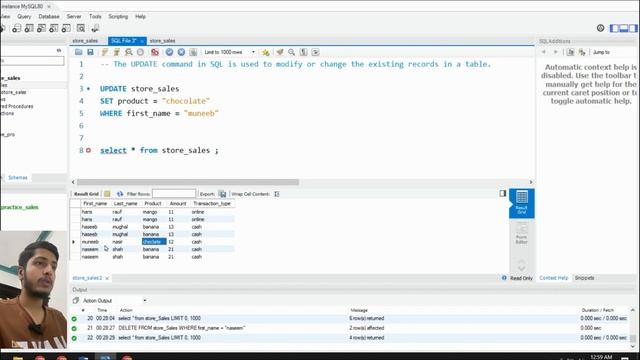
Task: Run EXPLAIN with lightning magnifier icon
Action: tap(129, 52)
